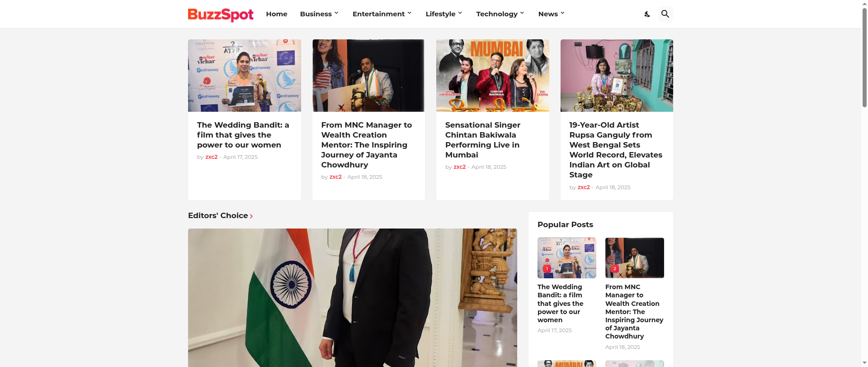Click red arrow beside Editors' Choice
This screenshot has width=868, height=367.
point(251,216)
